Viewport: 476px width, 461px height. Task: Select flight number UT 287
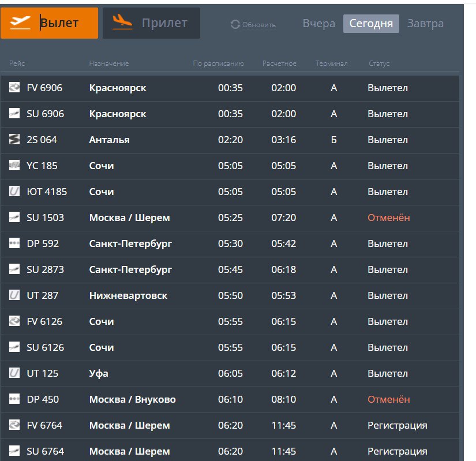click(x=43, y=295)
